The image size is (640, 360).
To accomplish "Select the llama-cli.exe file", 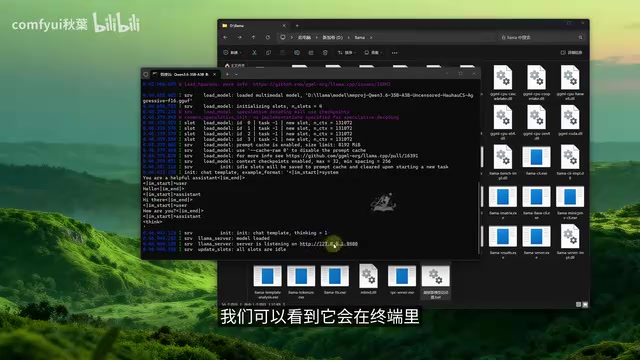I will pyautogui.click(x=536, y=160).
